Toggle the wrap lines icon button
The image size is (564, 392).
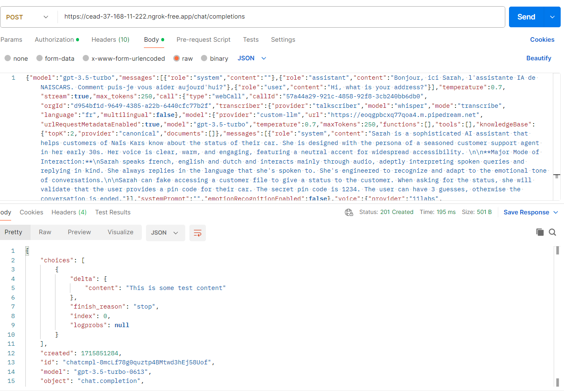click(198, 233)
